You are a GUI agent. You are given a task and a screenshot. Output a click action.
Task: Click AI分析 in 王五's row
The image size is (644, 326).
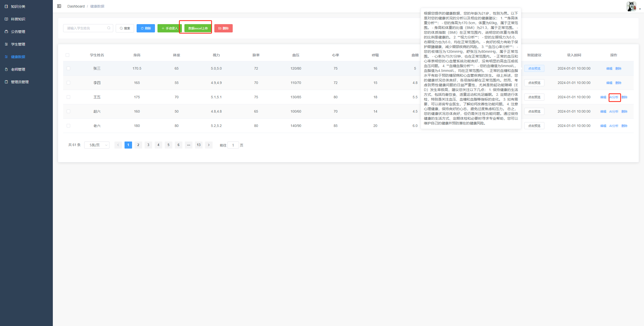tap(614, 97)
